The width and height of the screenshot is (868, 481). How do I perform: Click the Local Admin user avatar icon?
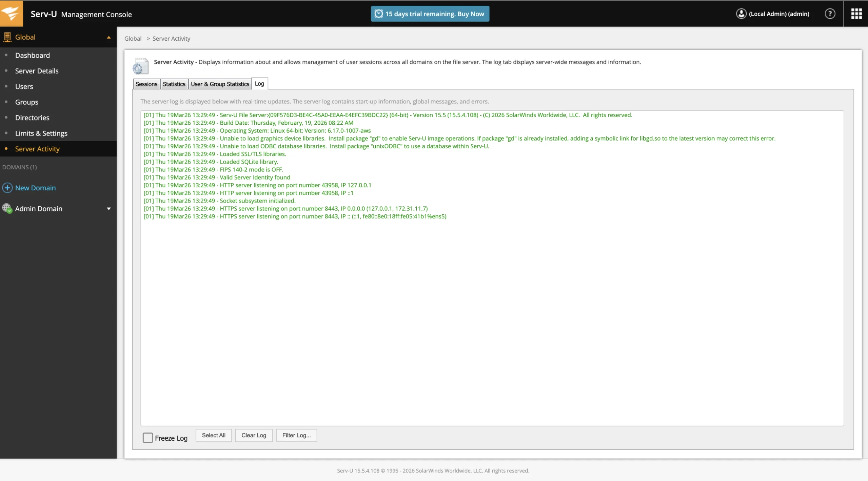point(741,14)
